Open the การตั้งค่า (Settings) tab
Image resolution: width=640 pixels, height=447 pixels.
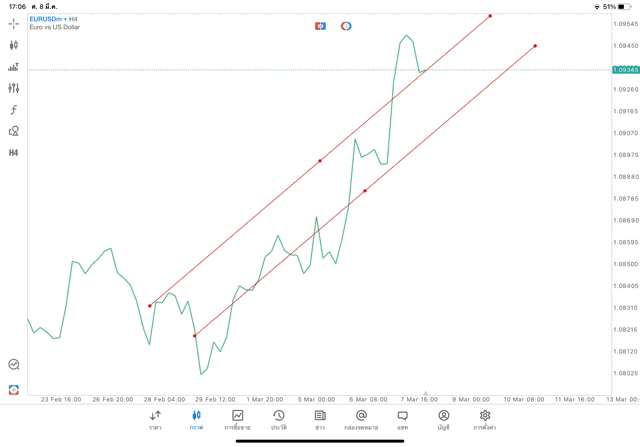[485, 419]
